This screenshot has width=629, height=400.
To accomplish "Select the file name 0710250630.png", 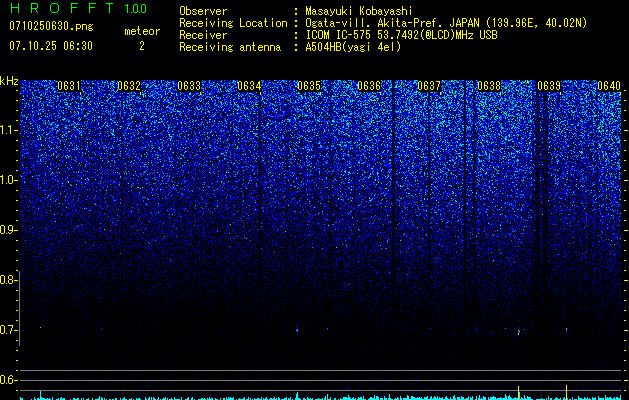I will (x=51, y=26).
